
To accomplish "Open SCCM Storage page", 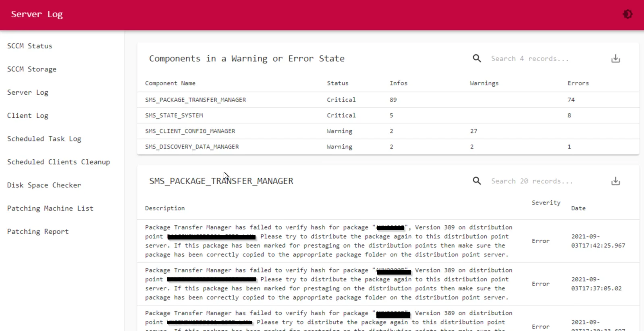I will (x=32, y=69).
